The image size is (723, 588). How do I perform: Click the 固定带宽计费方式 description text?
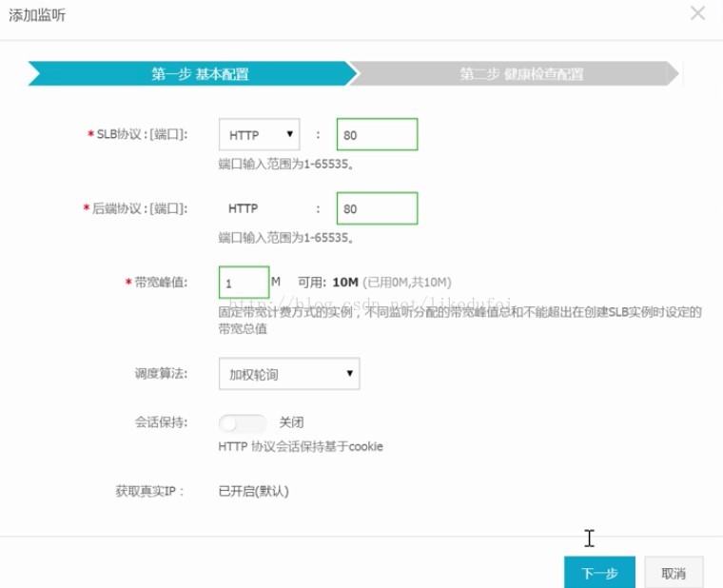pyautogui.click(x=459, y=320)
